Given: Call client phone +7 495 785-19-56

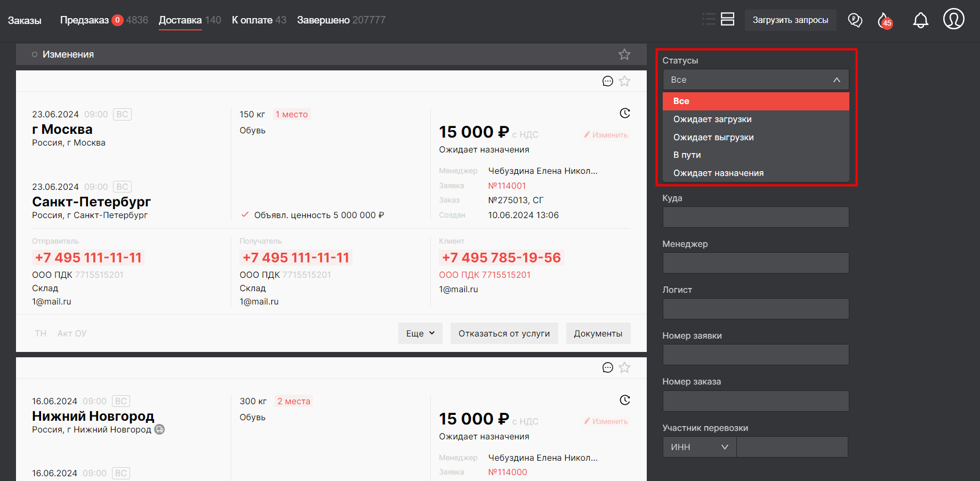Looking at the screenshot, I should pyautogui.click(x=501, y=258).
